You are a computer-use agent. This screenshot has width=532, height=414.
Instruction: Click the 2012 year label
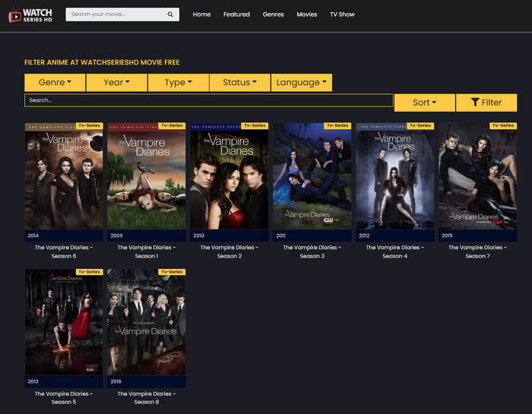coord(364,235)
